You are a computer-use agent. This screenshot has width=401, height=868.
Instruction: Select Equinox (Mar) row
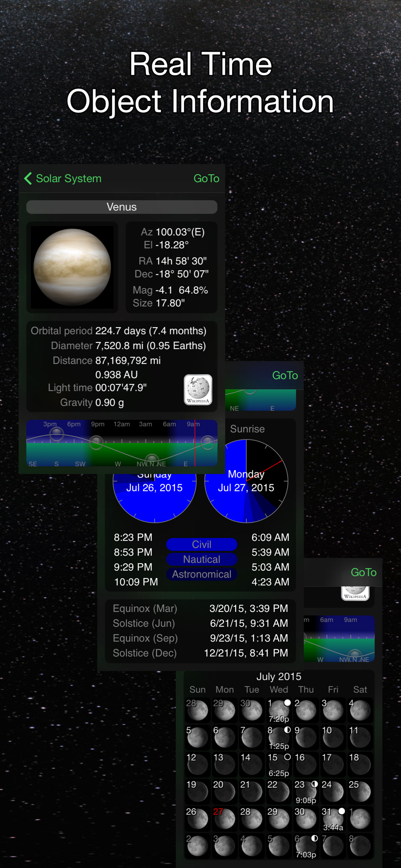(200, 608)
